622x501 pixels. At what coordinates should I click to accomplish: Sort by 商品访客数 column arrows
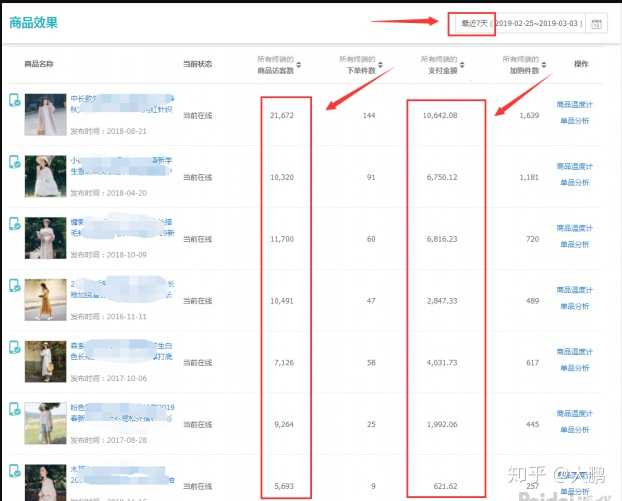click(299, 66)
